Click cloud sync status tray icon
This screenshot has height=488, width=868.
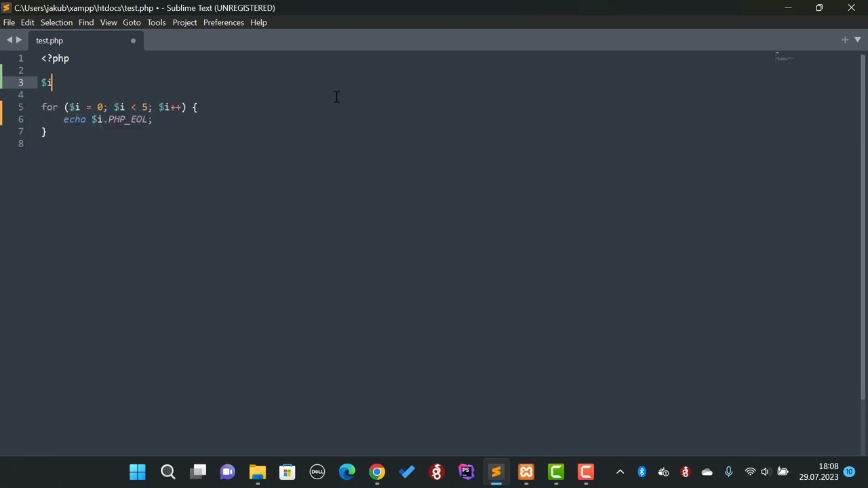click(663, 472)
